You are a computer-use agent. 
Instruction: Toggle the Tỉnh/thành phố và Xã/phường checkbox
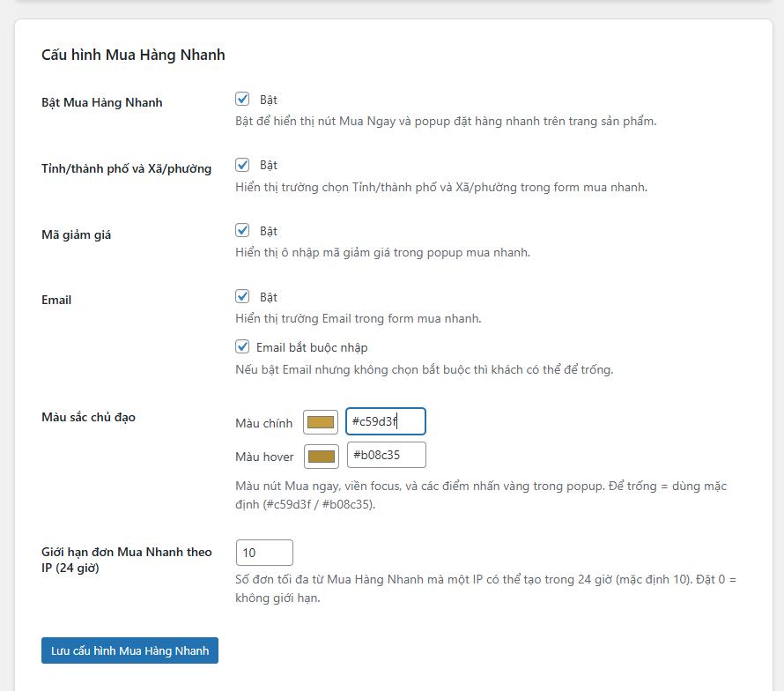tap(242, 165)
